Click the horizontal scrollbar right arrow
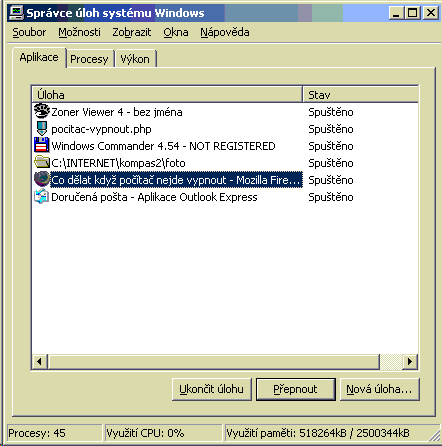Screen dimensions: 442x446 410,361
